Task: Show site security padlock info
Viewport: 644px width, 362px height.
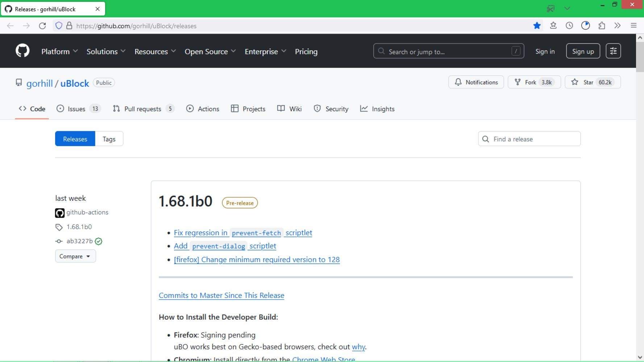Action: [69, 26]
